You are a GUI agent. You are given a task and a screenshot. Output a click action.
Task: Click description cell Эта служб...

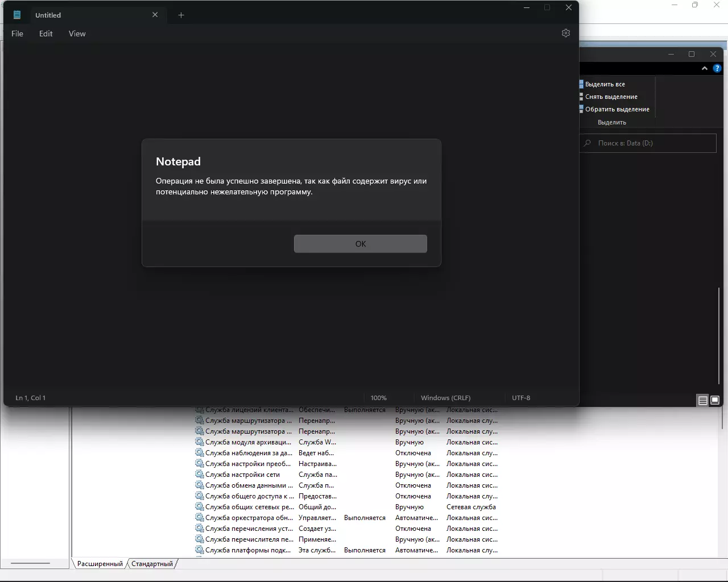coord(317,550)
